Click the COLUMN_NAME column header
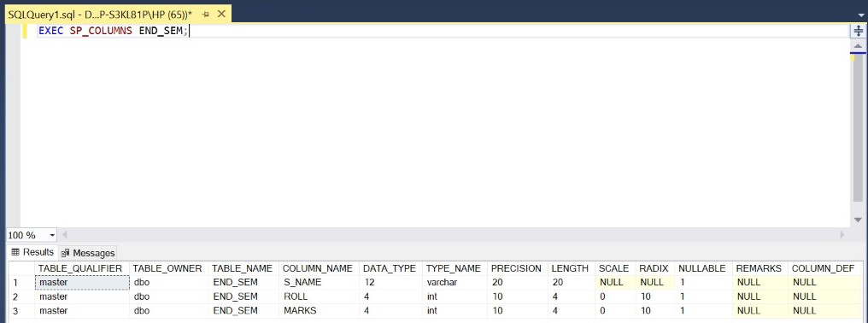The image size is (868, 323). click(x=318, y=268)
